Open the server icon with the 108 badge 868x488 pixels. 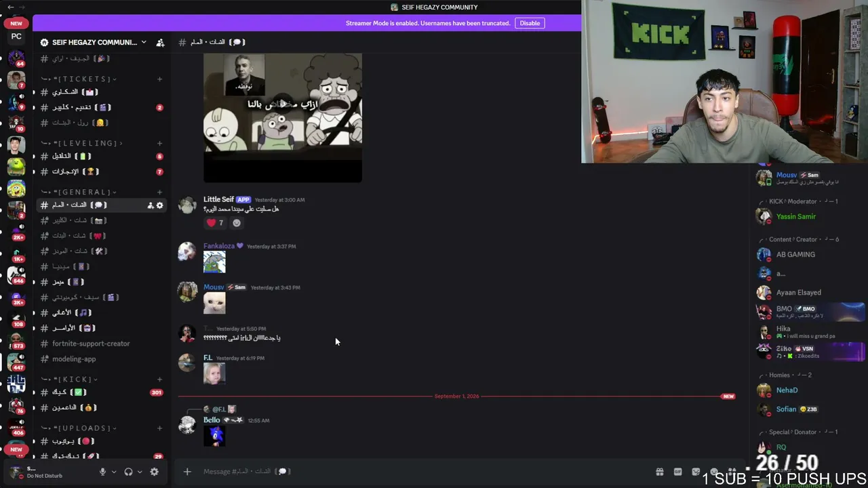click(x=16, y=319)
